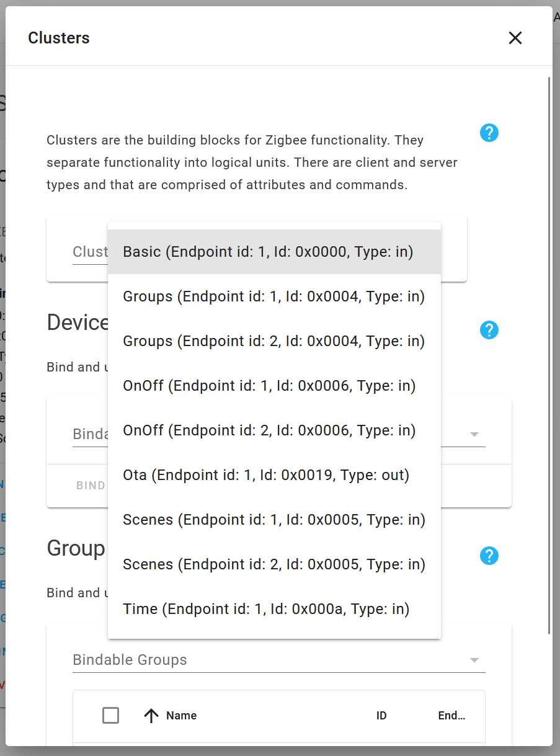The image size is (560, 756).
Task: Click the BIND button under bindable devices
Action: pos(91,485)
